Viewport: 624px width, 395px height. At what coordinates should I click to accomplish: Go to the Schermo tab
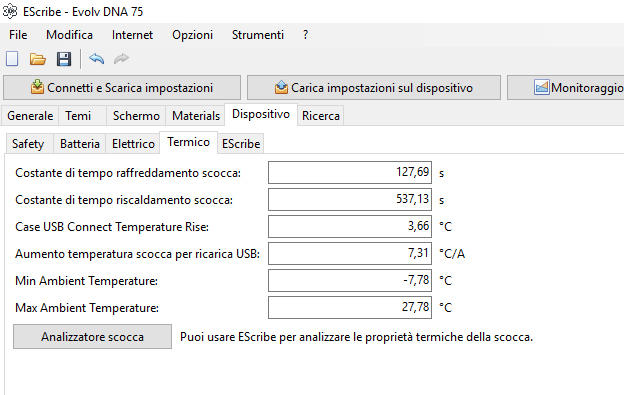point(136,116)
